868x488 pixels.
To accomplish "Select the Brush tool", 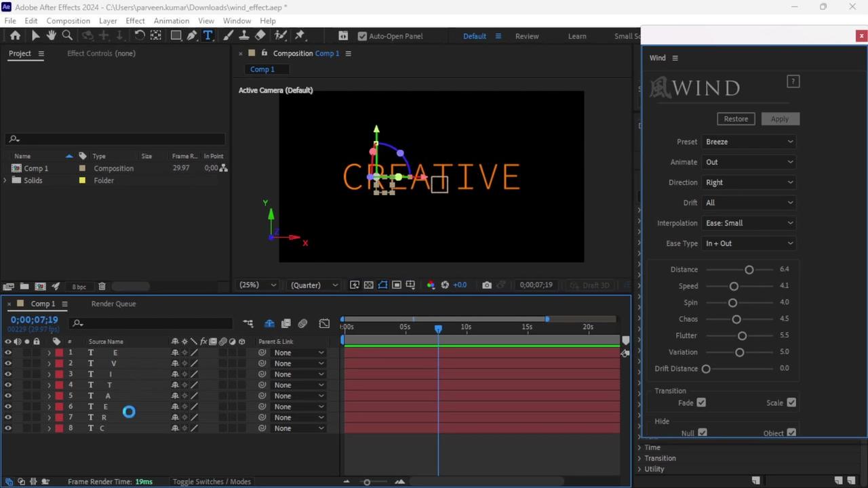I will [x=228, y=35].
